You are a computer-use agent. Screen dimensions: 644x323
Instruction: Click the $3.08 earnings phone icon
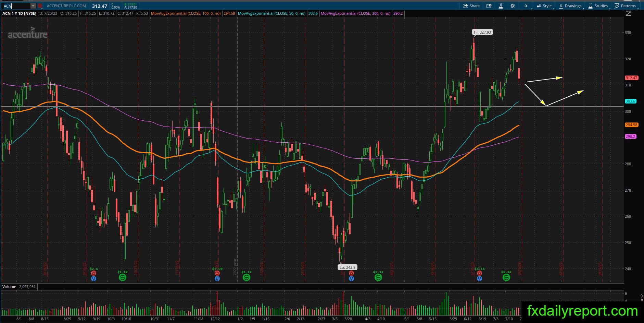click(x=217, y=273)
